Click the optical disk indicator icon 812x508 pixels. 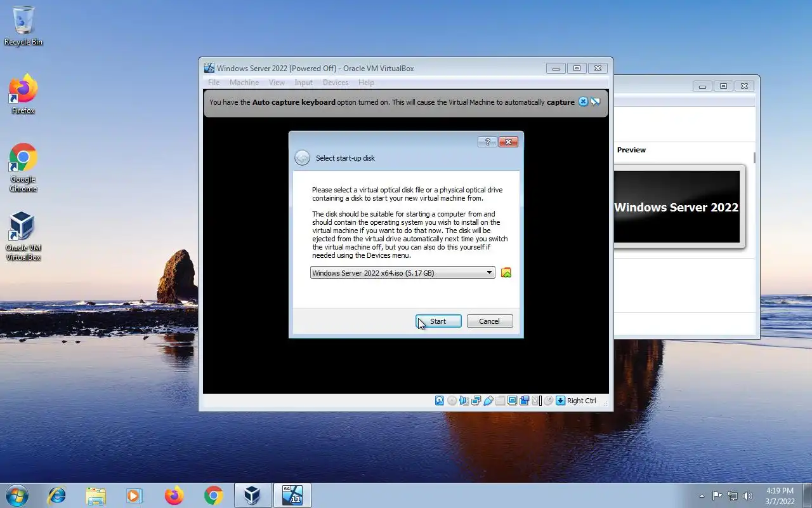452,401
